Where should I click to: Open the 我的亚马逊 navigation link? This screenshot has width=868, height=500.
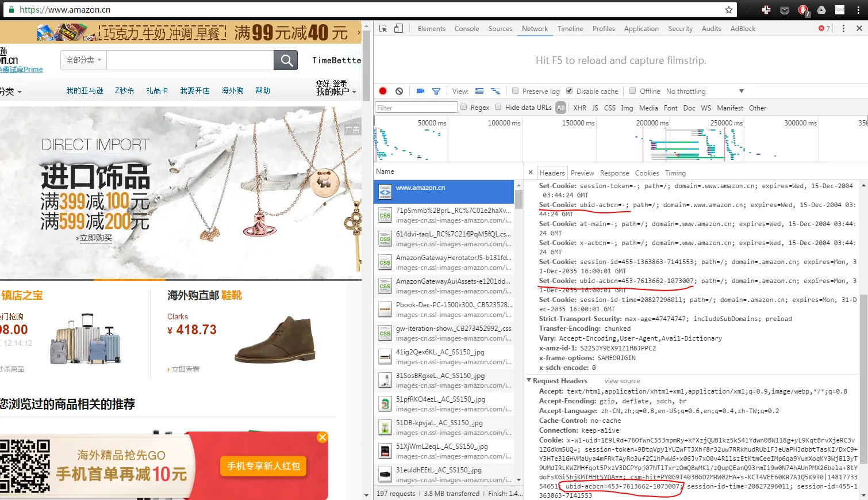coord(85,90)
